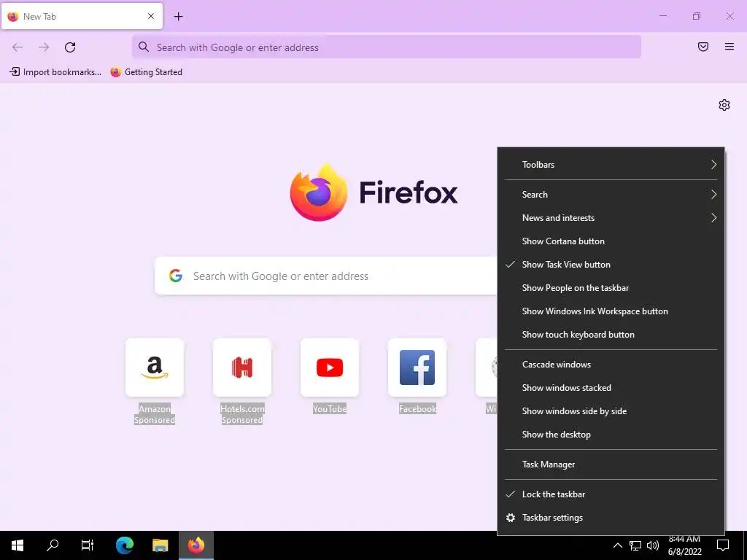The width and height of the screenshot is (747, 560).
Task: Open a new tab with plus button
Action: pyautogui.click(x=178, y=17)
